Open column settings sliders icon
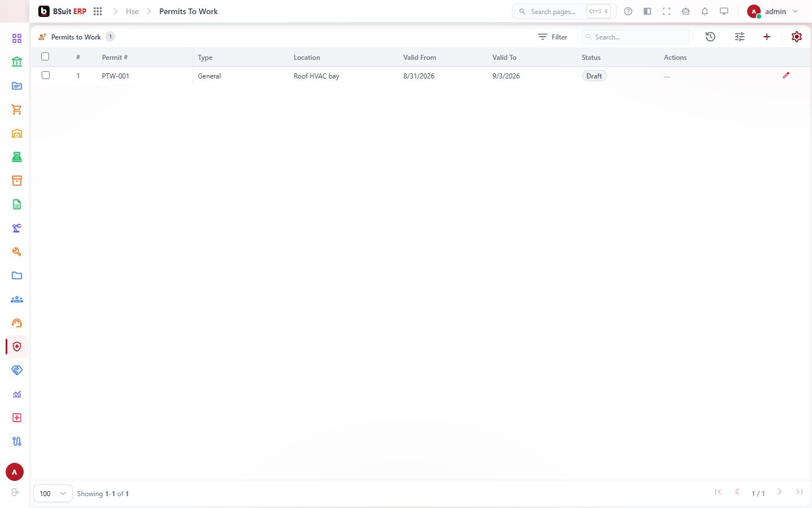The image size is (812, 508). pyautogui.click(x=740, y=37)
